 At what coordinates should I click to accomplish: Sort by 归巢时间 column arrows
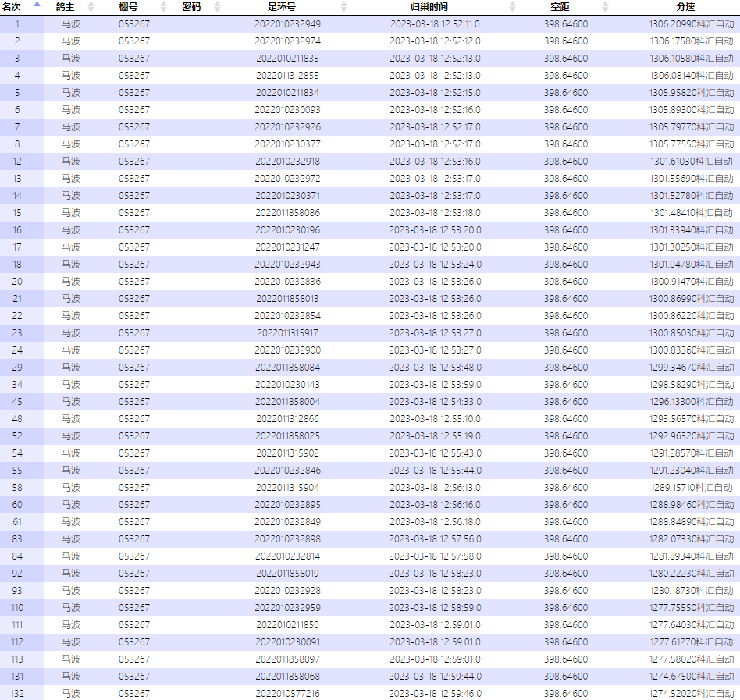513,7
